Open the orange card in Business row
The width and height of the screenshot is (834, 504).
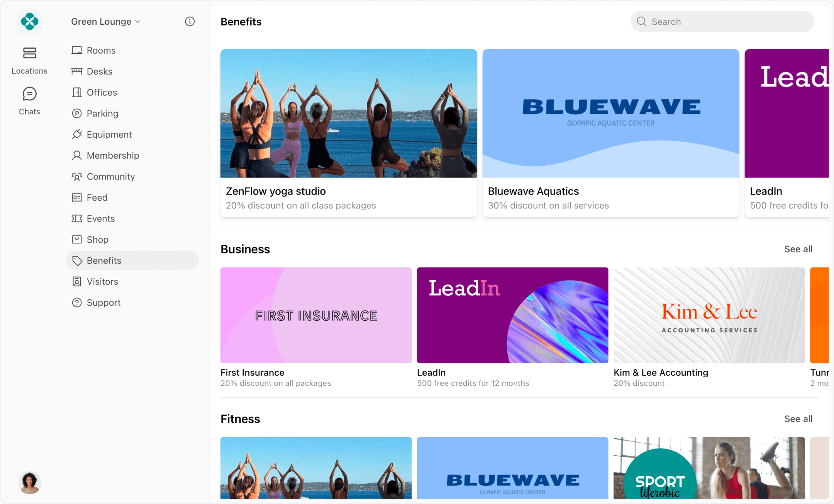820,315
